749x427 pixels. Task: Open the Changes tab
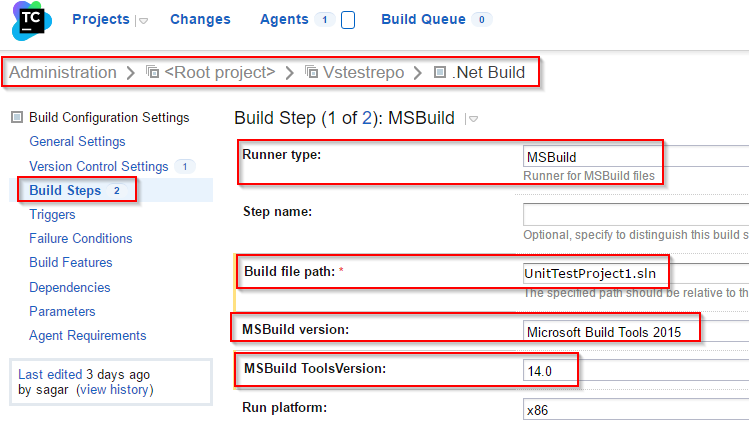click(x=200, y=19)
